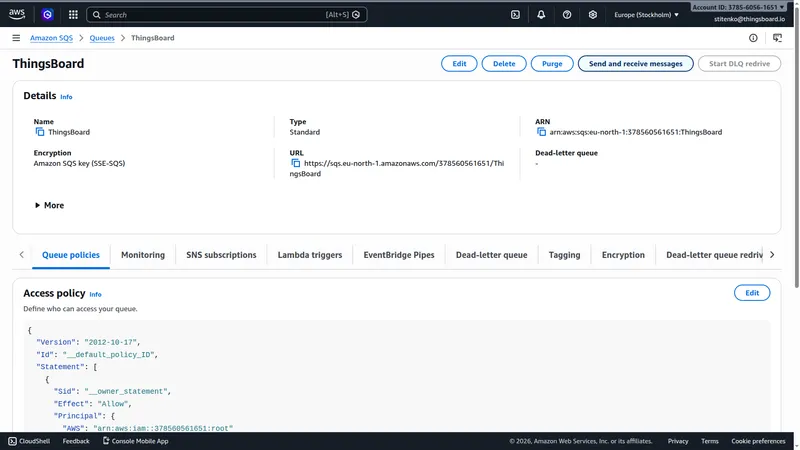Screen dimensions: 800x450
Task: Open CloudShell icon in top bar
Action: 515,15
